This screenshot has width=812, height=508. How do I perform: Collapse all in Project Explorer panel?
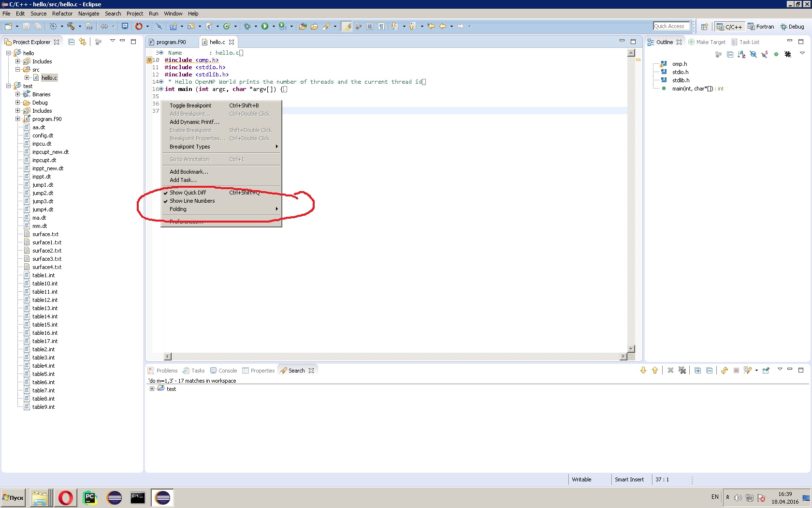pyautogui.click(x=71, y=42)
